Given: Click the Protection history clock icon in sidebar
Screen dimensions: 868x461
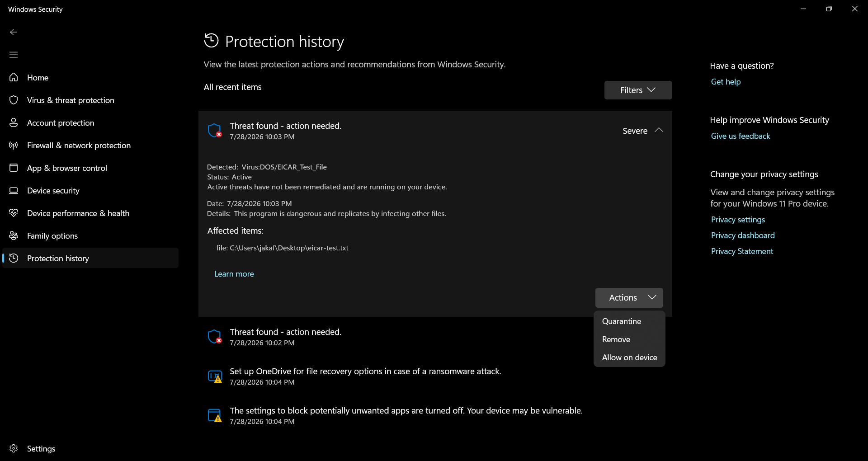Looking at the screenshot, I should pos(14,258).
